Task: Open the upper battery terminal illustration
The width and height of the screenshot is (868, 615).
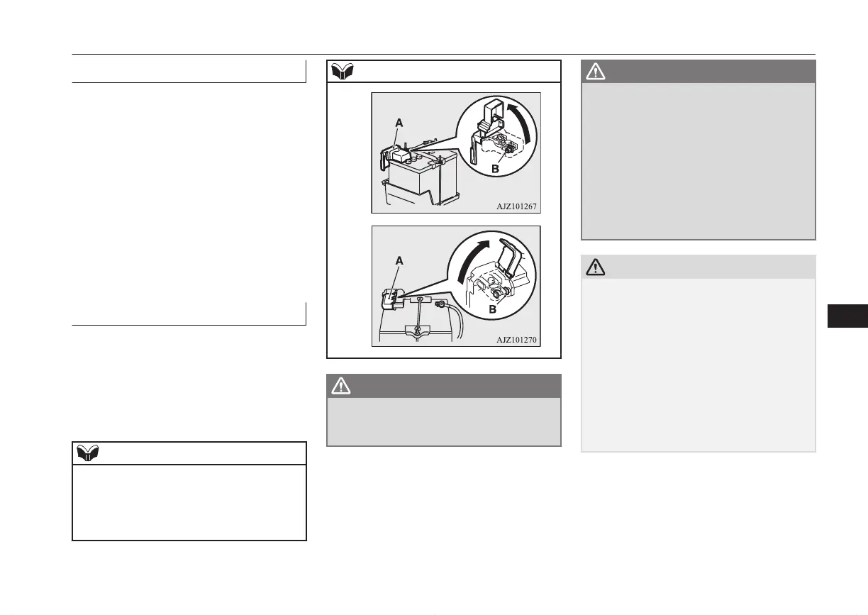Action: (456, 153)
